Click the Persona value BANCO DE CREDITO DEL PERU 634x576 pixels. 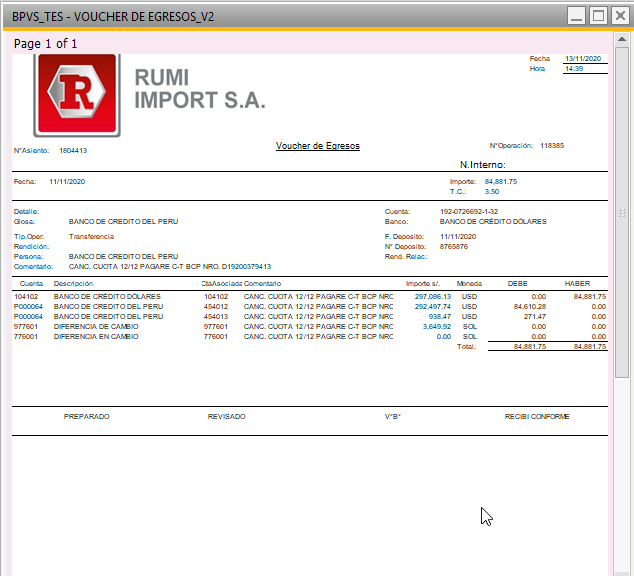tap(123, 257)
